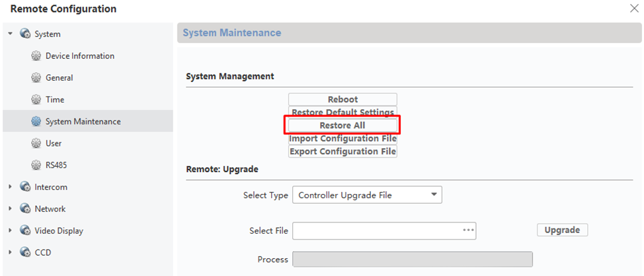This screenshot has width=644, height=276.
Task: Click the globe-gear icon next to CCD
Action: tap(25, 253)
